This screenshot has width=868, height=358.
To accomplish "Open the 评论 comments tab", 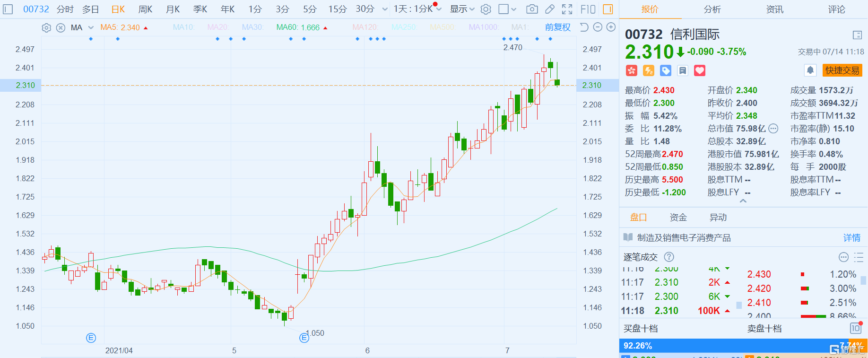I will point(837,9).
